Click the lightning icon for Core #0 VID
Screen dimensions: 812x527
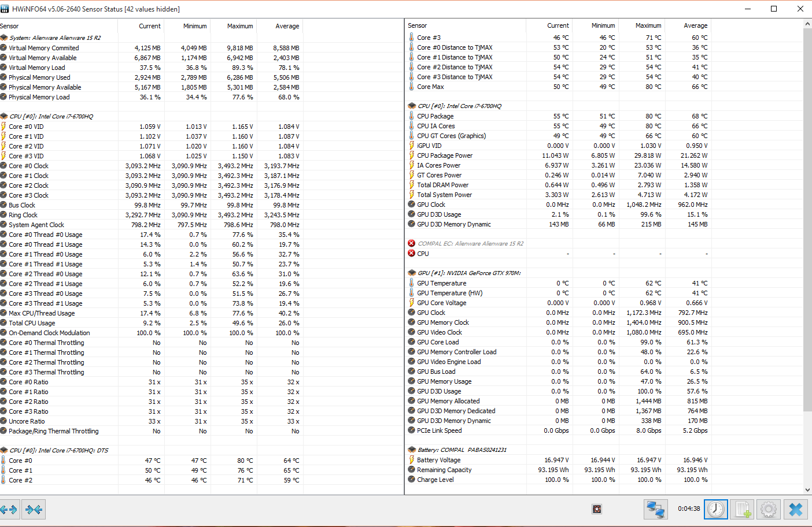3,127
